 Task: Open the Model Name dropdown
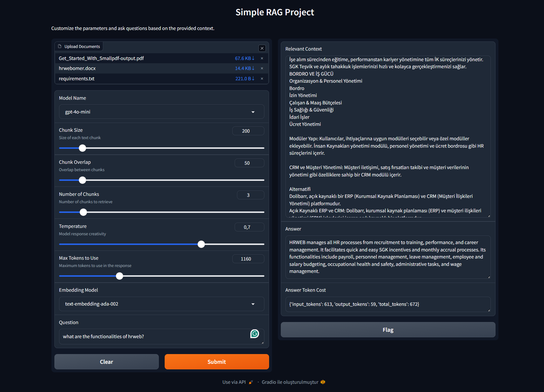[x=161, y=112]
